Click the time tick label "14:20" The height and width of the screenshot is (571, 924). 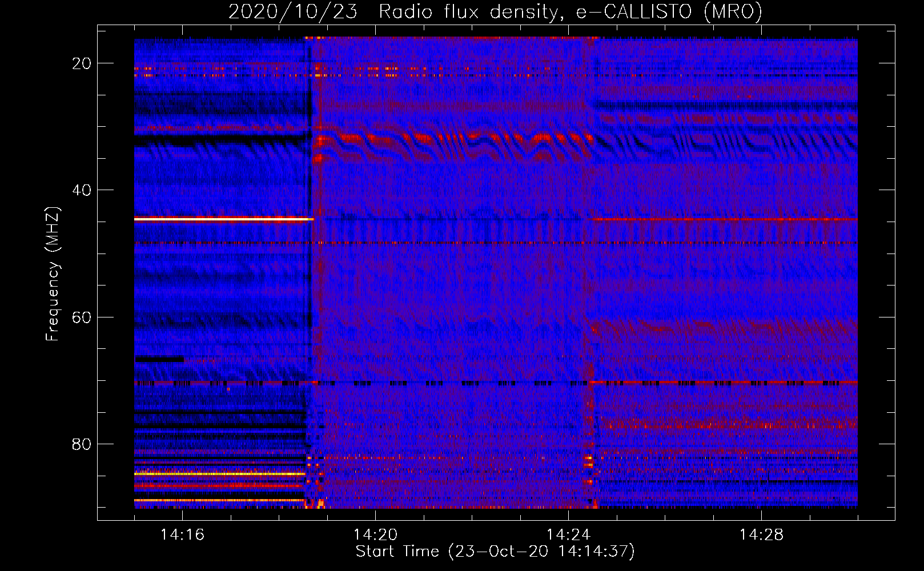pos(376,534)
